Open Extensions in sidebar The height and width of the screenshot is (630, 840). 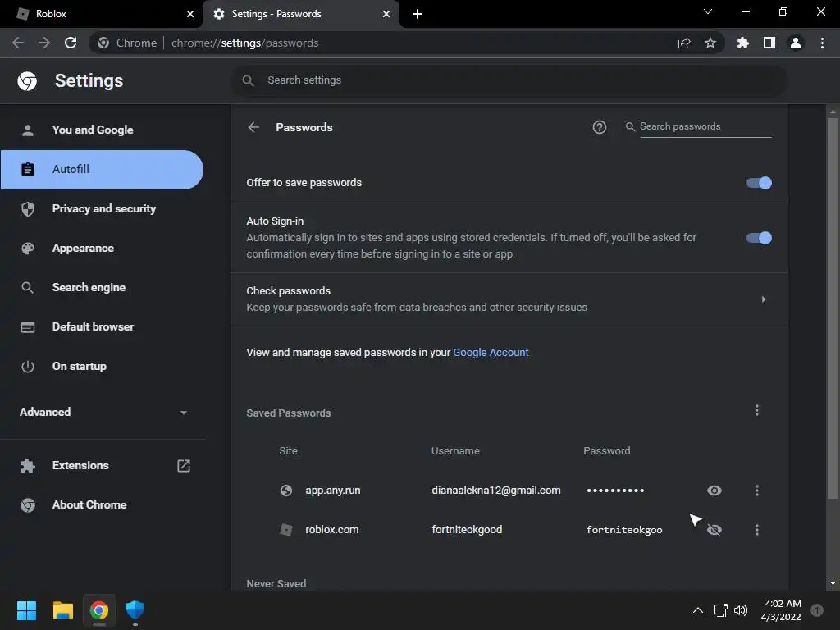point(102,466)
